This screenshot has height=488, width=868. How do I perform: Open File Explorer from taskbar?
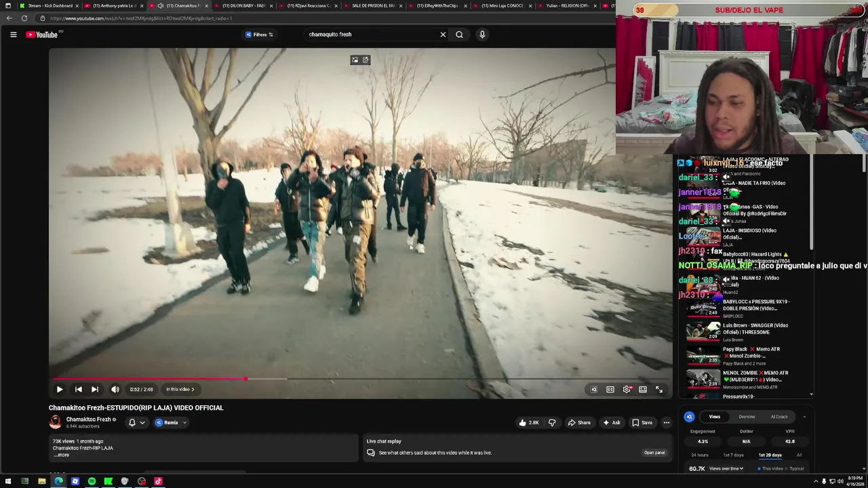(41, 482)
